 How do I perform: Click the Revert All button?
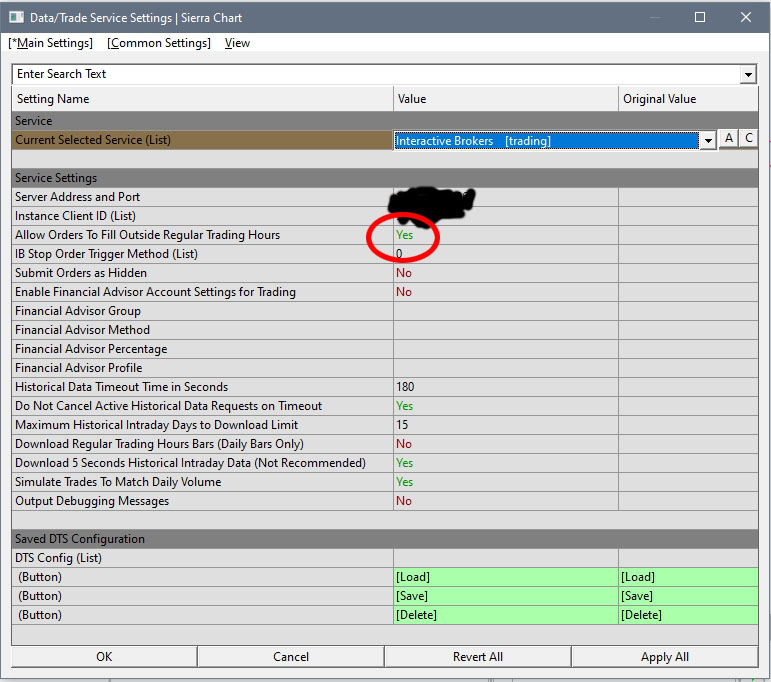click(477, 657)
